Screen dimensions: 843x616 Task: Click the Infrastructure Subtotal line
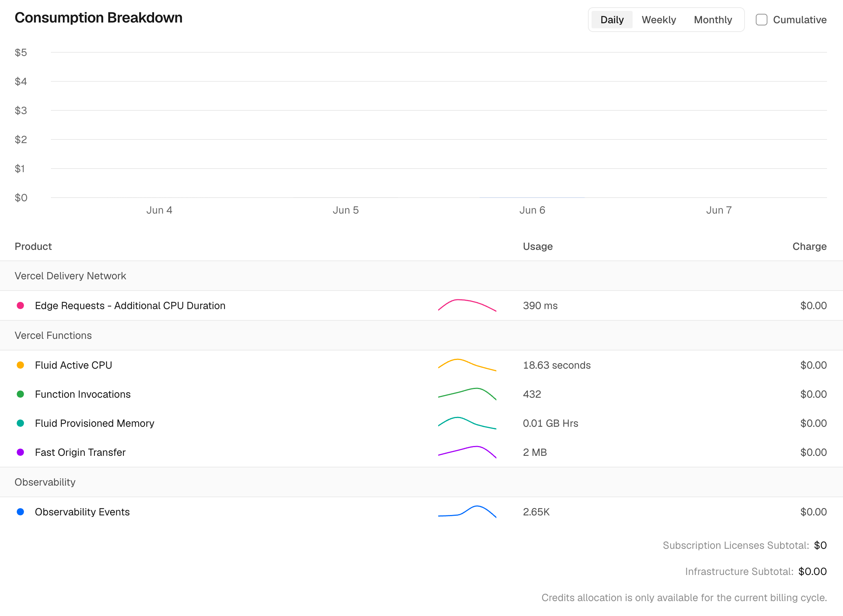[x=756, y=572]
